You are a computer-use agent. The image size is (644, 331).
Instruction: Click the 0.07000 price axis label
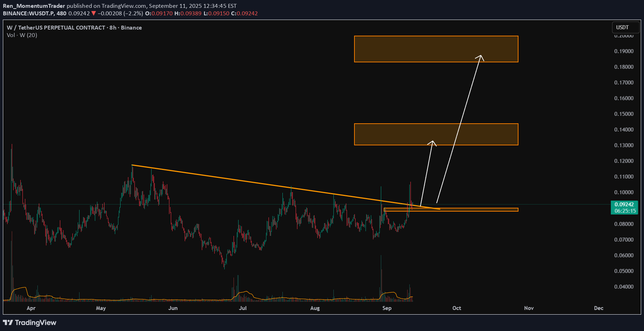624,240
